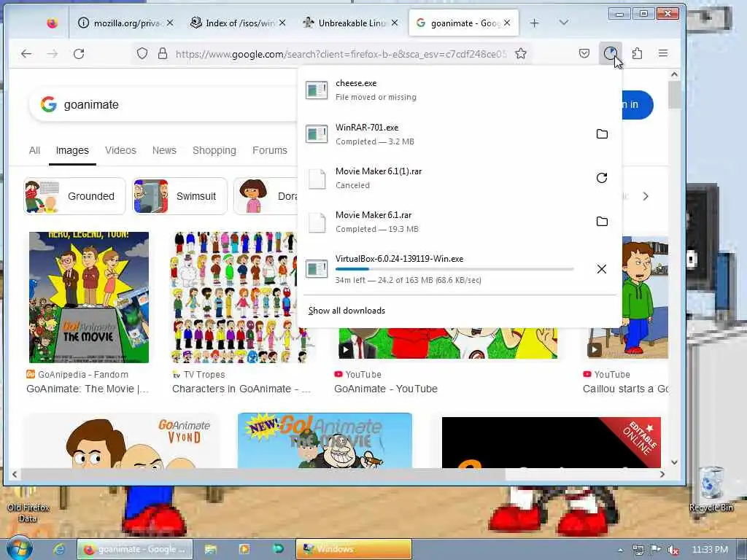
Task: Launch Internet Explorer from taskbar
Action: [59, 549]
